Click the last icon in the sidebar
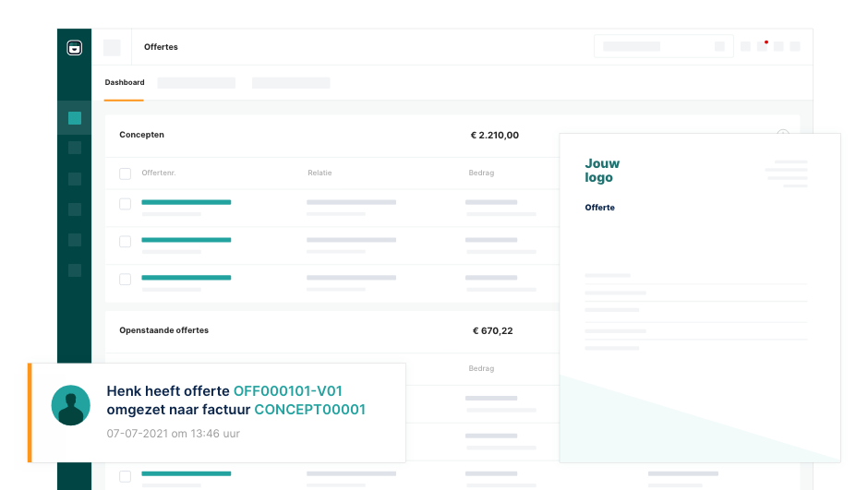 (x=75, y=270)
